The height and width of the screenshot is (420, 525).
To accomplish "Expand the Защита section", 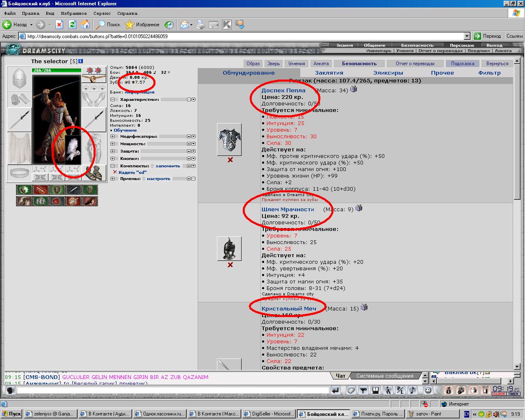I will click(x=113, y=151).
